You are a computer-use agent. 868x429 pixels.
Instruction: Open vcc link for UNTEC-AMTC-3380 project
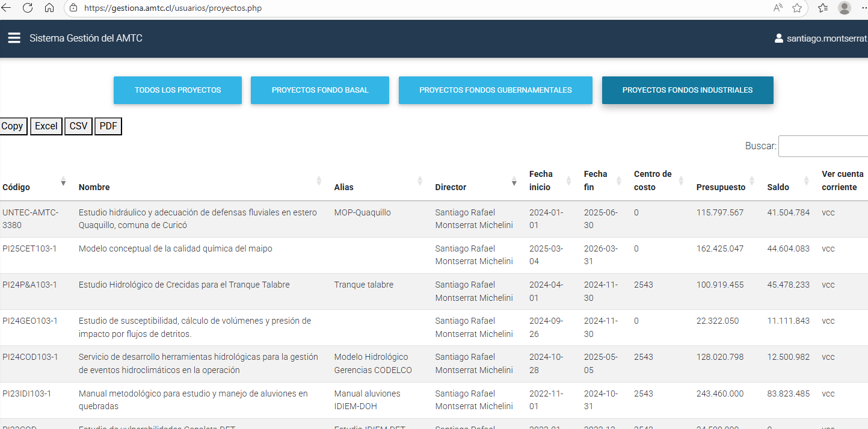point(828,212)
